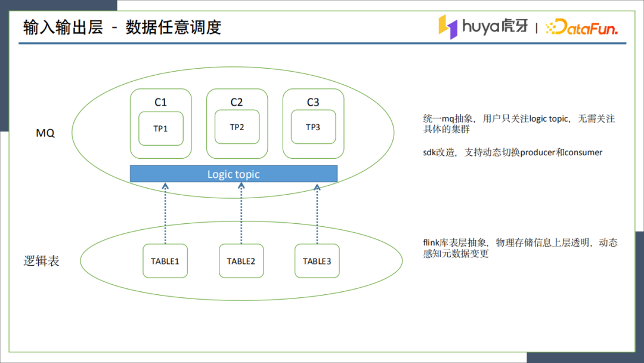Click the C1 cluster label
This screenshot has height=363, width=644.
[160, 102]
